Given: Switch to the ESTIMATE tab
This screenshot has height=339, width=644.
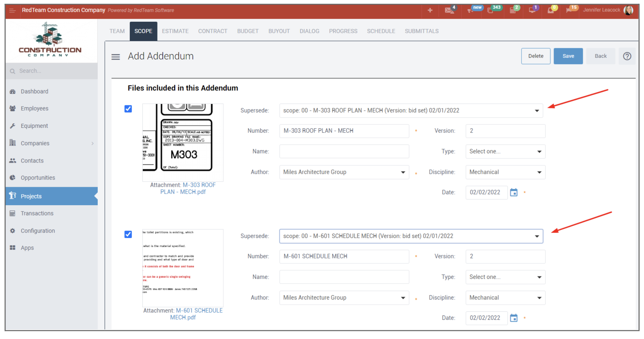Looking at the screenshot, I should (x=175, y=31).
